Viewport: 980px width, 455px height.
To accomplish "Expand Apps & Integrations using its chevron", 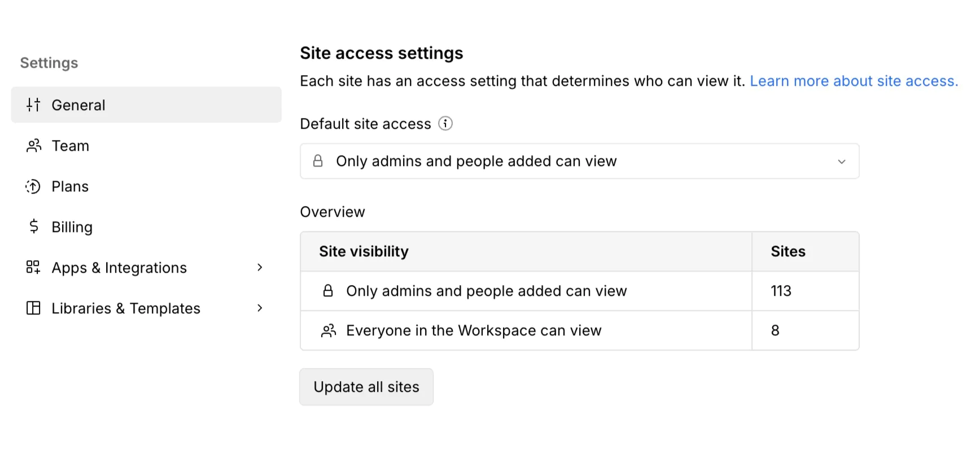I will tap(260, 268).
